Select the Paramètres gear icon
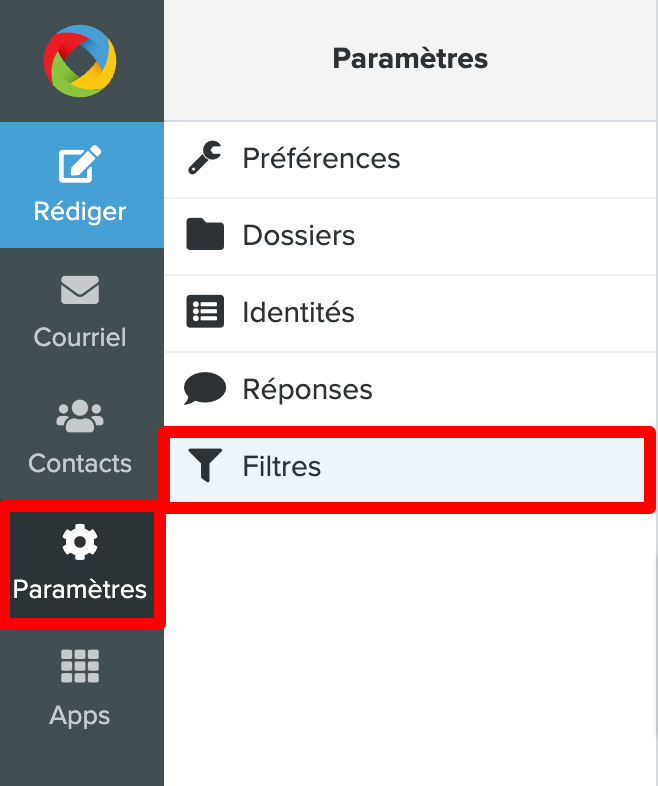658x786 pixels. click(x=80, y=542)
